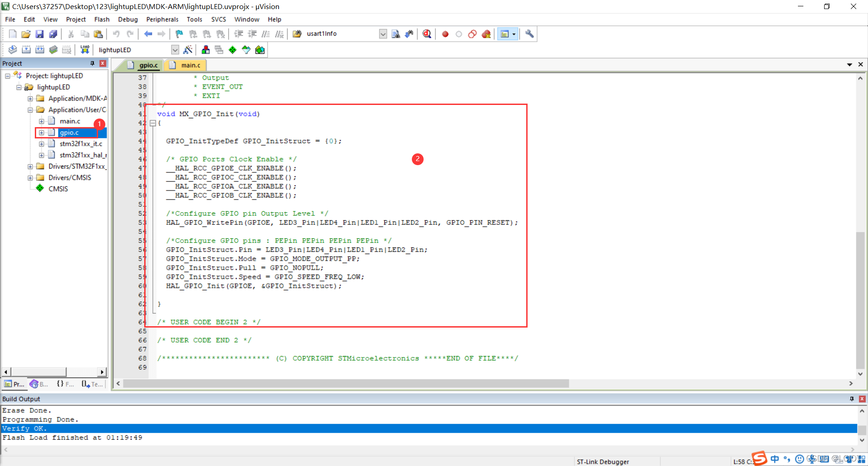Screen dimensions: 868x466
Task: Collapse MX_GPIO_Init function code fold
Action: tap(153, 123)
